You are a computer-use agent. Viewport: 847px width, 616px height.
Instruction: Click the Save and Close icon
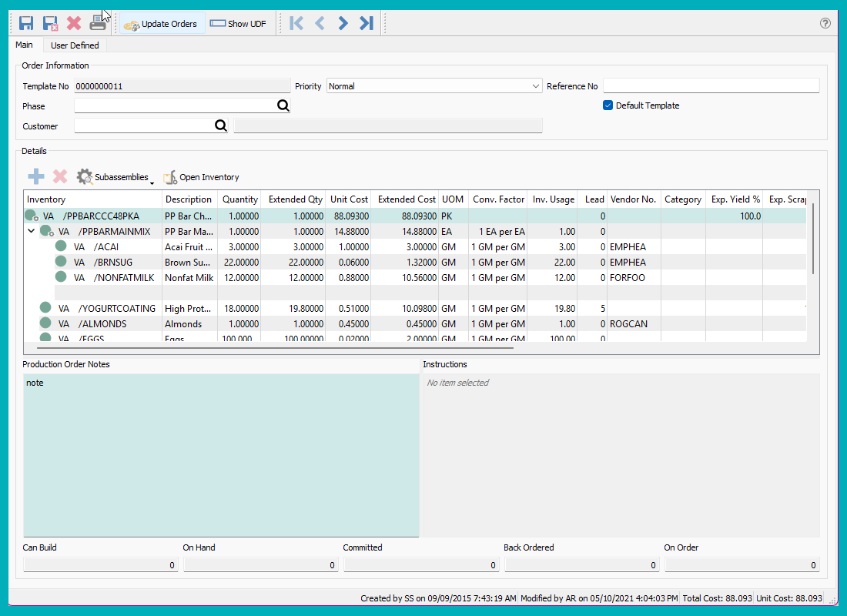coord(50,23)
